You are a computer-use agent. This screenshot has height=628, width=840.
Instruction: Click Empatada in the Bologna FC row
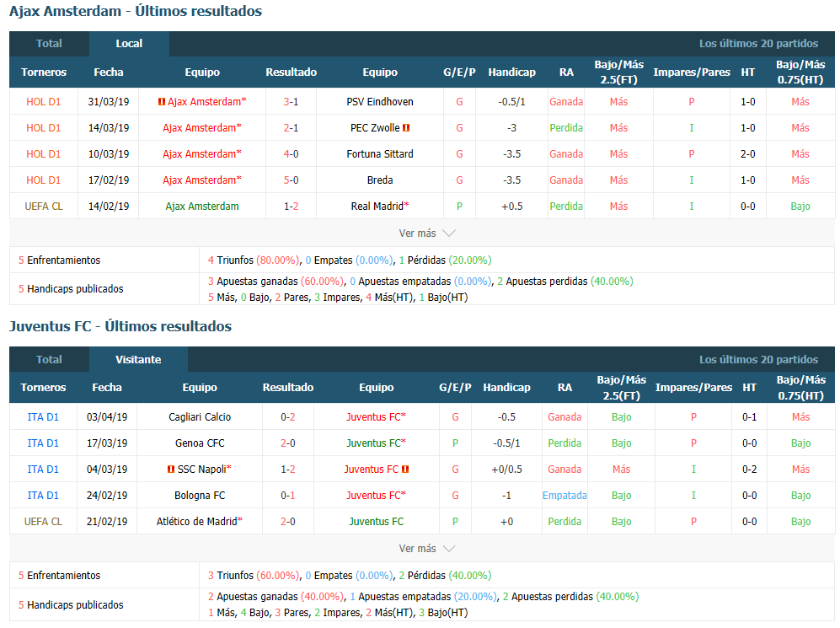pos(564,496)
